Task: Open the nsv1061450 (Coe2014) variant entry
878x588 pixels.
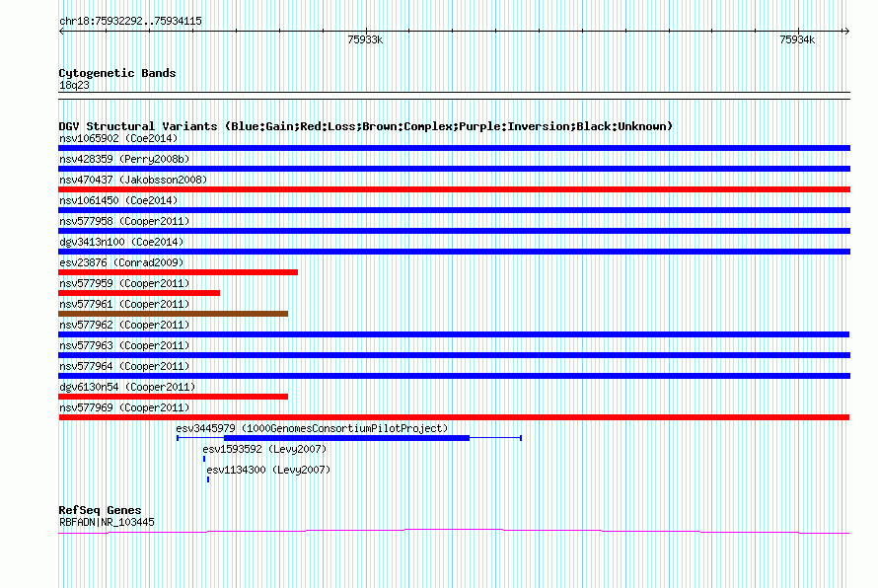Action: 118,200
